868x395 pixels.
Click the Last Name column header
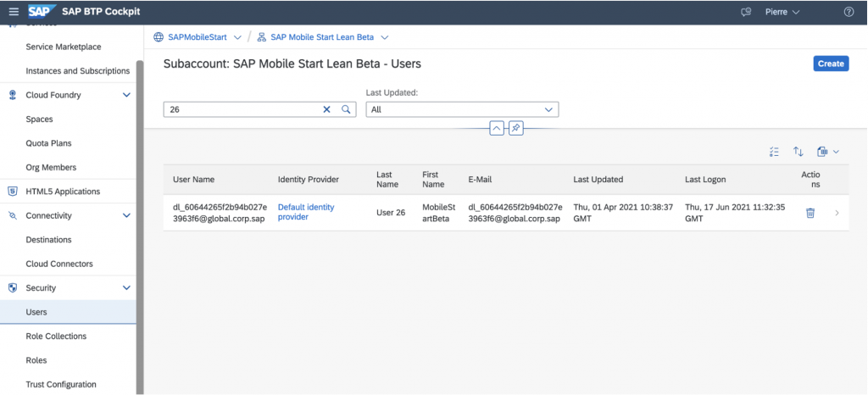(x=387, y=179)
